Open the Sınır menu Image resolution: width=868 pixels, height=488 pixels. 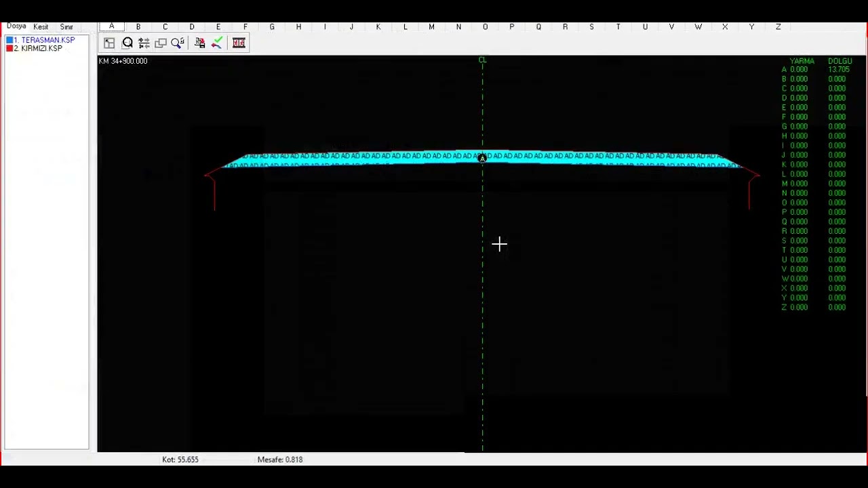tap(66, 27)
